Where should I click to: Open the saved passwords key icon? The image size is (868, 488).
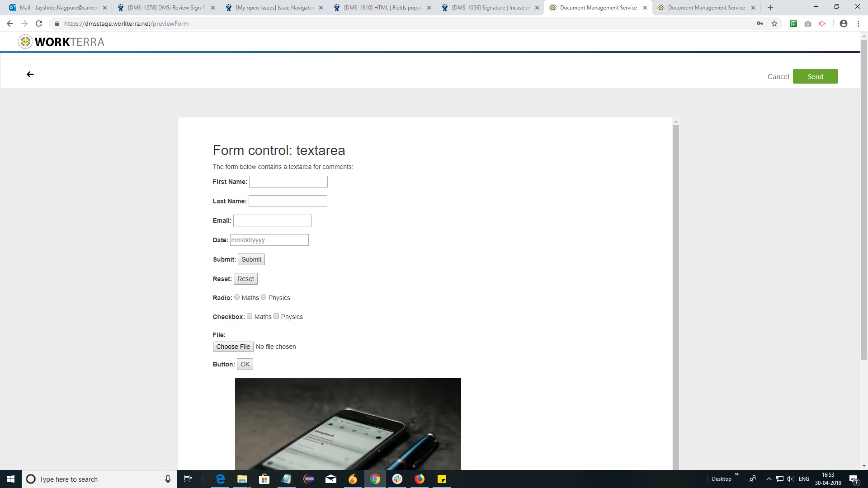(x=760, y=23)
